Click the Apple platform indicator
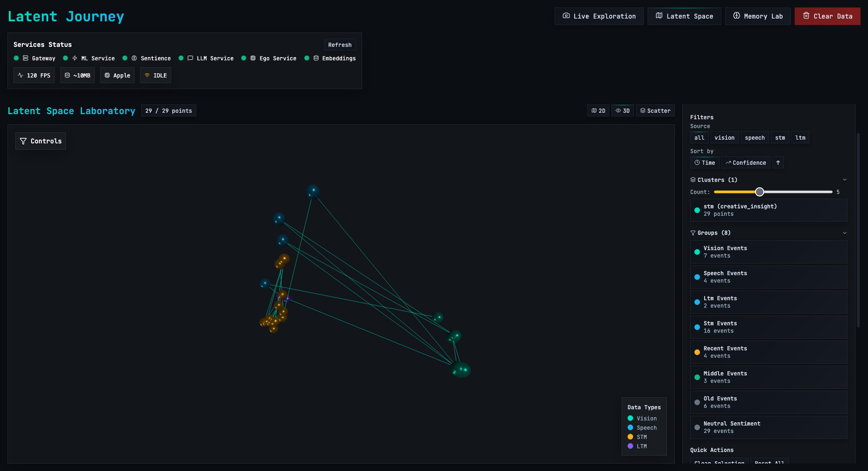This screenshot has height=471, width=868. click(117, 75)
